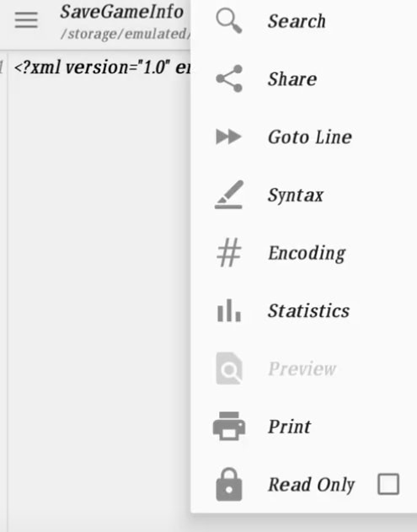Screen dimensions: 417x532
Task: Click the Print printer icon
Action: pos(229,426)
